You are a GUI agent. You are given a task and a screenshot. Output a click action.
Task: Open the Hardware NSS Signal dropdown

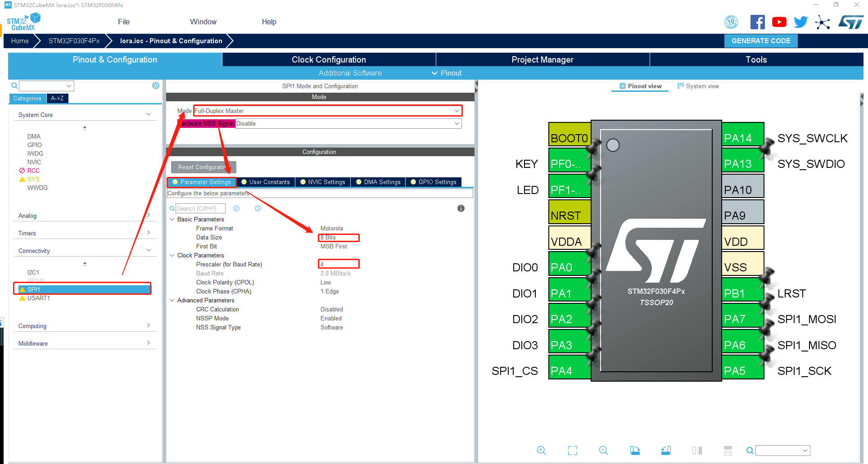click(349, 123)
